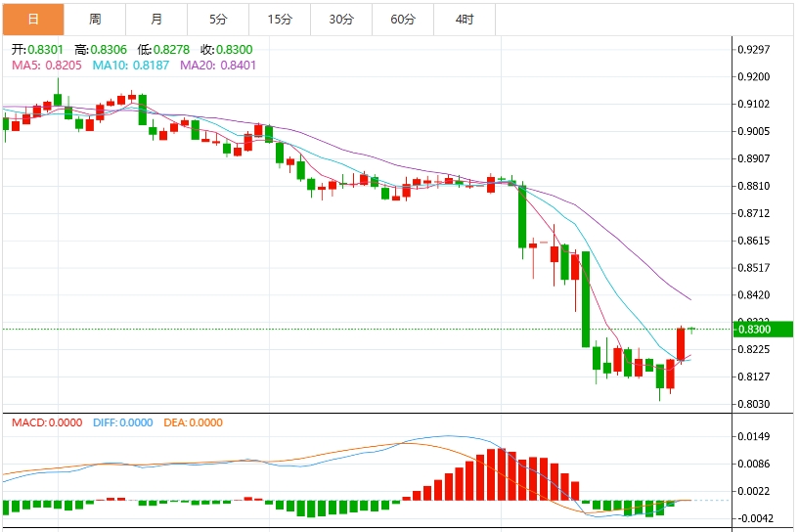Click the 0.8225 price axis label
The image size is (799, 532).
(x=754, y=349)
